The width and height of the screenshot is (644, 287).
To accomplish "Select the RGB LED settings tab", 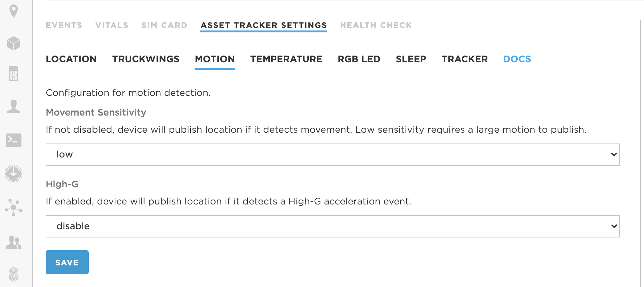I will click(x=359, y=59).
